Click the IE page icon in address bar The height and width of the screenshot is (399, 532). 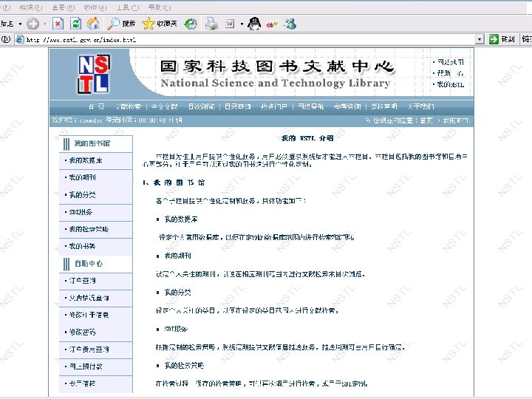point(20,40)
